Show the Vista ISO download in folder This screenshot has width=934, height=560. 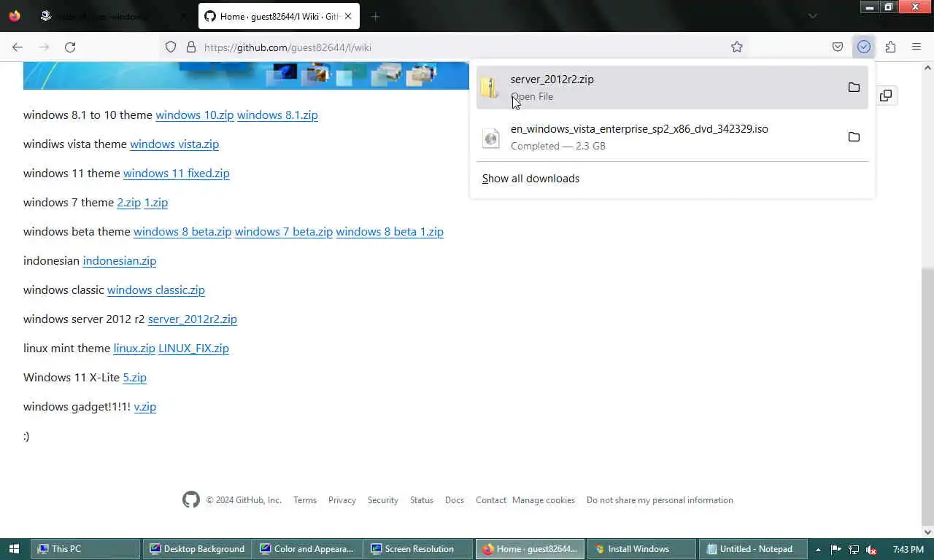pyautogui.click(x=854, y=137)
